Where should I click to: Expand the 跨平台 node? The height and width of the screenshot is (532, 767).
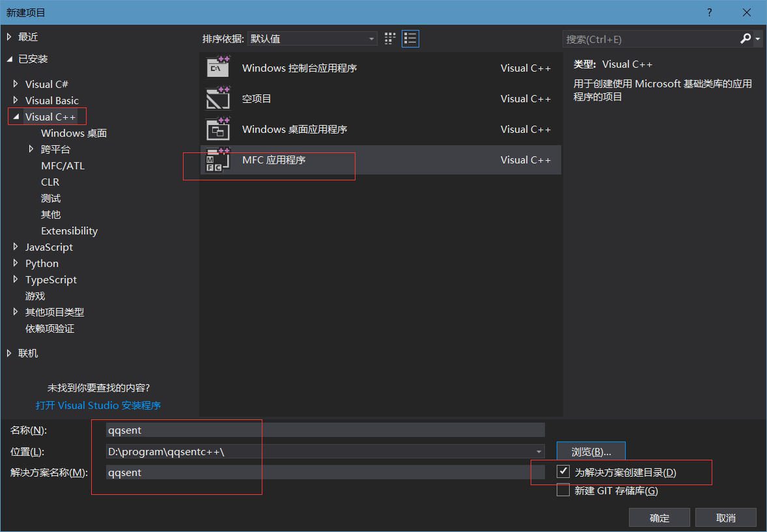[31, 148]
